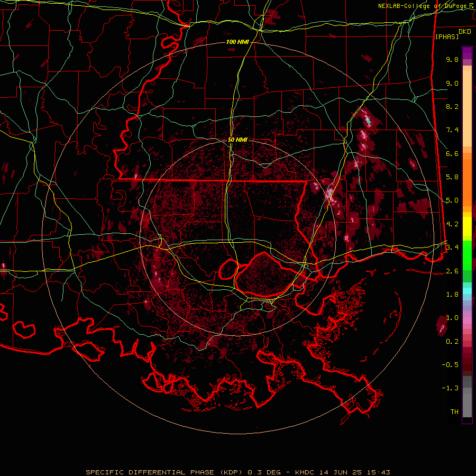The height and width of the screenshot is (476, 476).
Task: Click the 50 NMI range ring label
Action: 237,140
